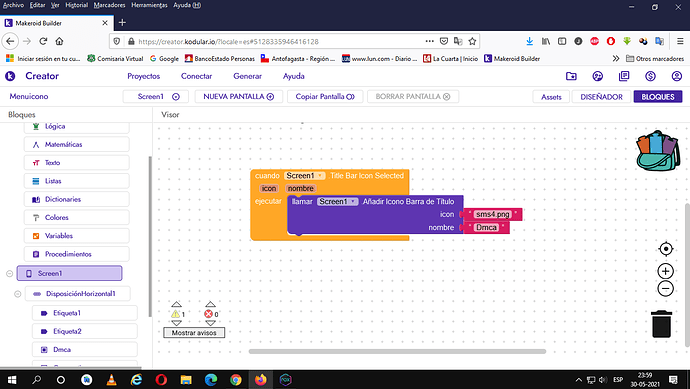Open the Screen1 dropdown in the purple block
This screenshot has height=389, width=690.
[x=338, y=202]
